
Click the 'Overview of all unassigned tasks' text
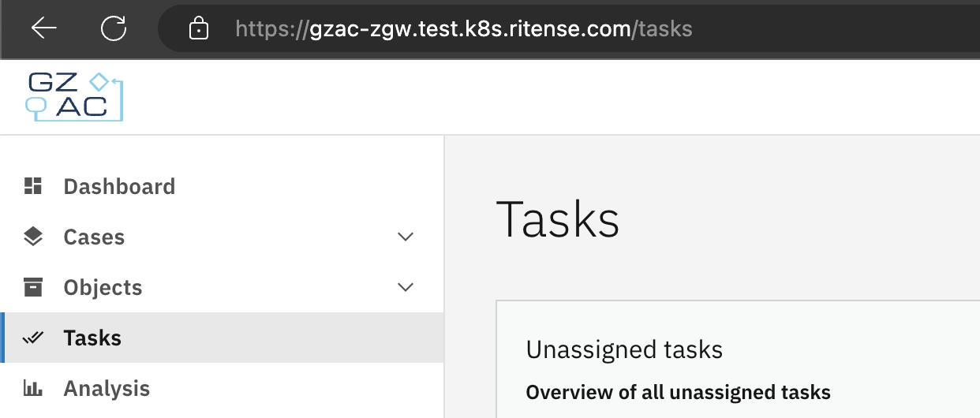point(678,392)
